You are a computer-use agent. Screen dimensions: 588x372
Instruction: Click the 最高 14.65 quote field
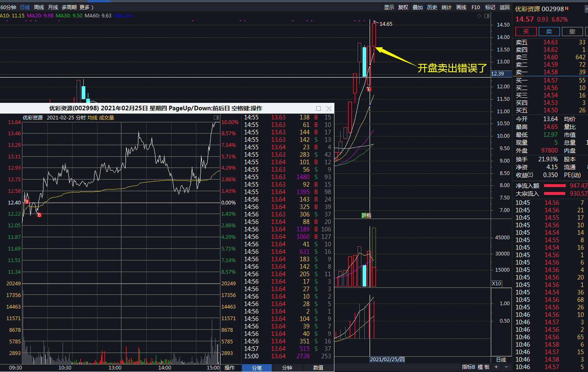(x=537, y=127)
